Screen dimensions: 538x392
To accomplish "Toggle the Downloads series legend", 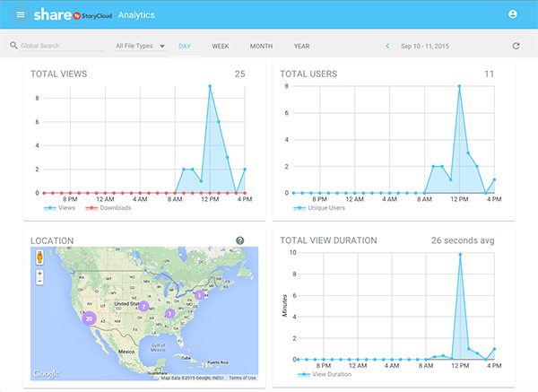I will [x=108, y=208].
